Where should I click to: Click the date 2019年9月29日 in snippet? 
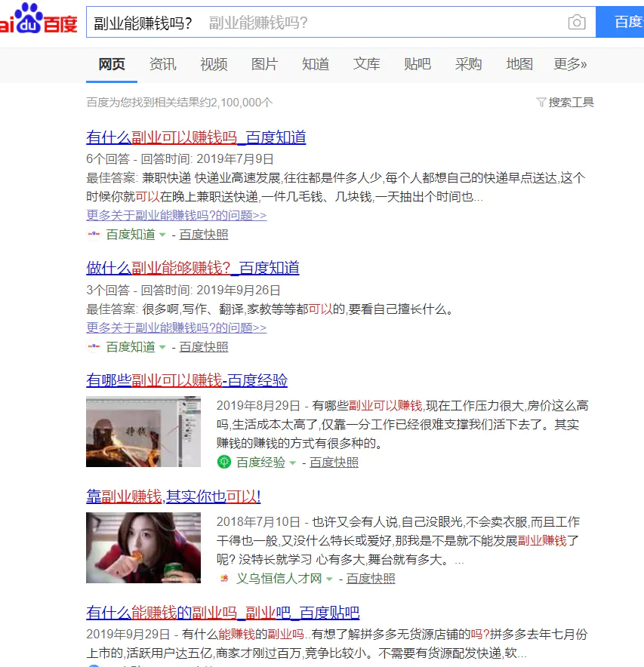click(x=128, y=635)
